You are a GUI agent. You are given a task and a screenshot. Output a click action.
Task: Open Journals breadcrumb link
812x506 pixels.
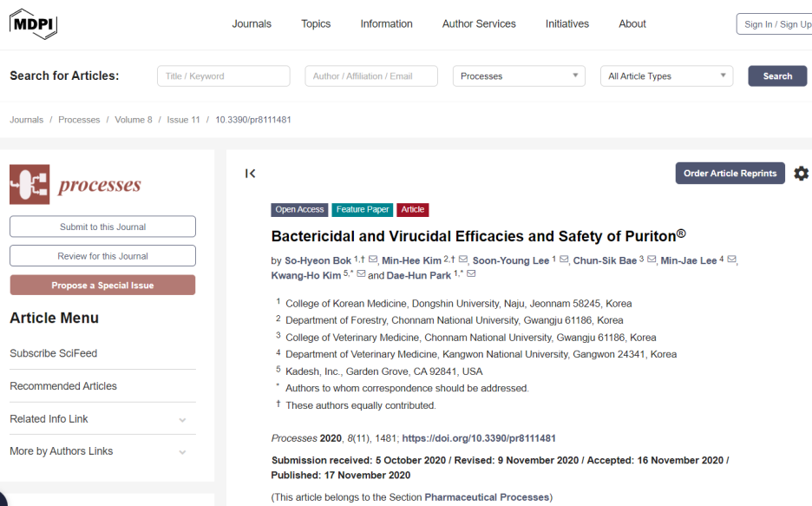26,120
